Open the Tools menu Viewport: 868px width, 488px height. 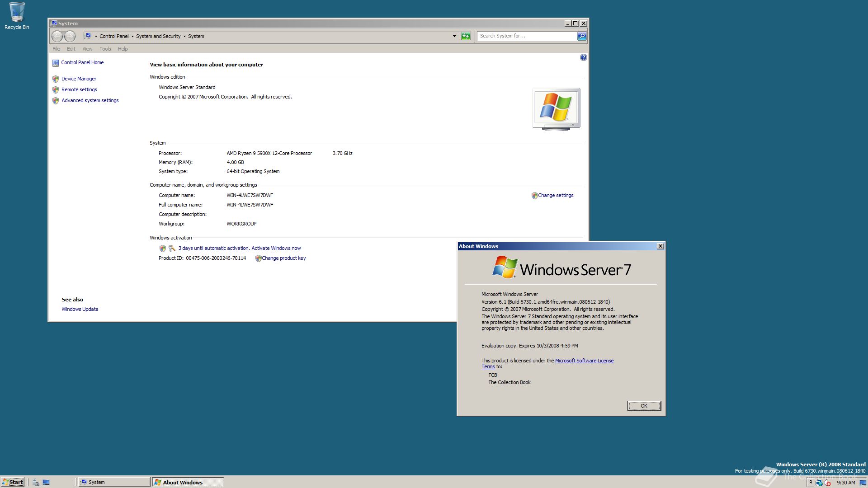click(105, 49)
